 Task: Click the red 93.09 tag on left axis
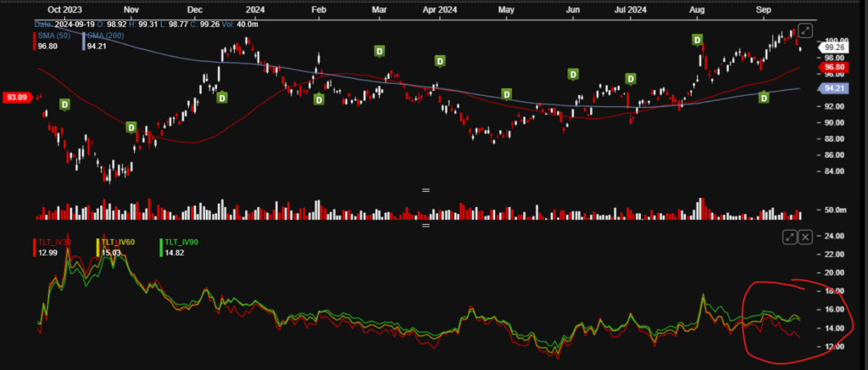(17, 98)
